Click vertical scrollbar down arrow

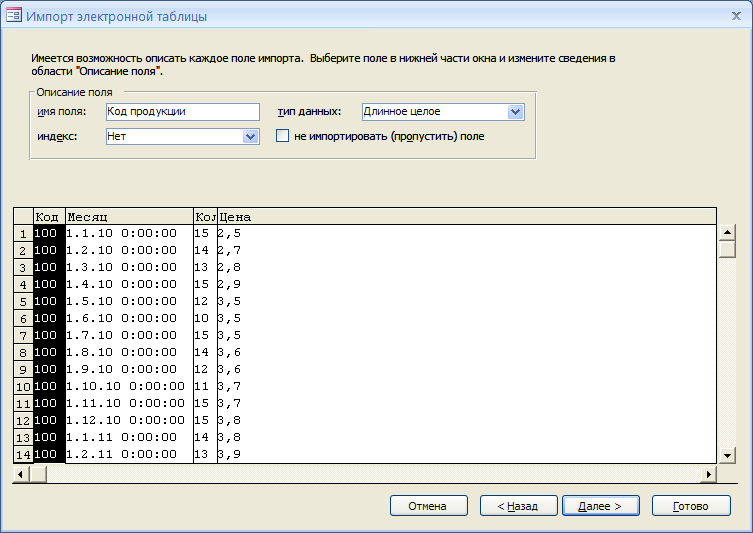pos(727,455)
